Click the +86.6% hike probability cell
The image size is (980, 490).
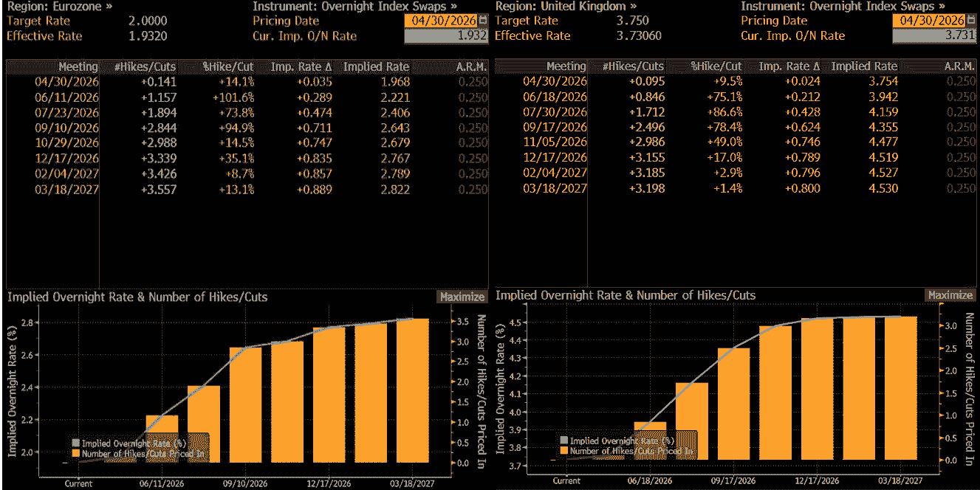coord(724,112)
